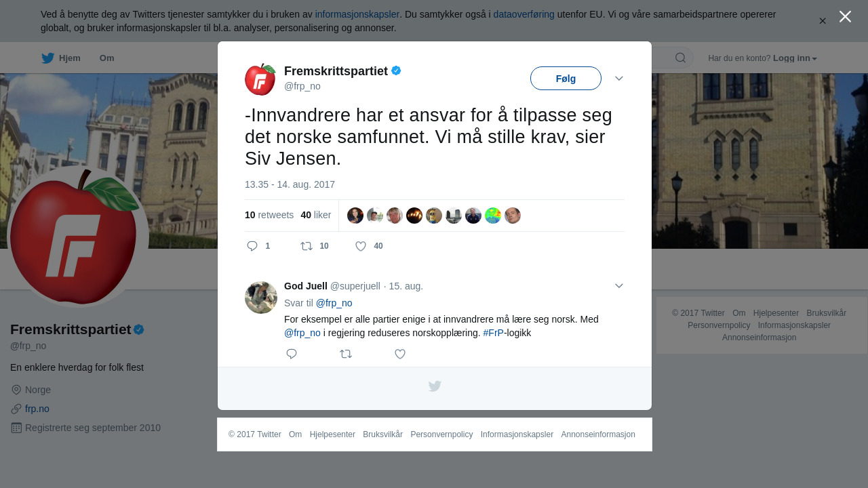Dismiss the cookie notice with the small X

coord(823,21)
